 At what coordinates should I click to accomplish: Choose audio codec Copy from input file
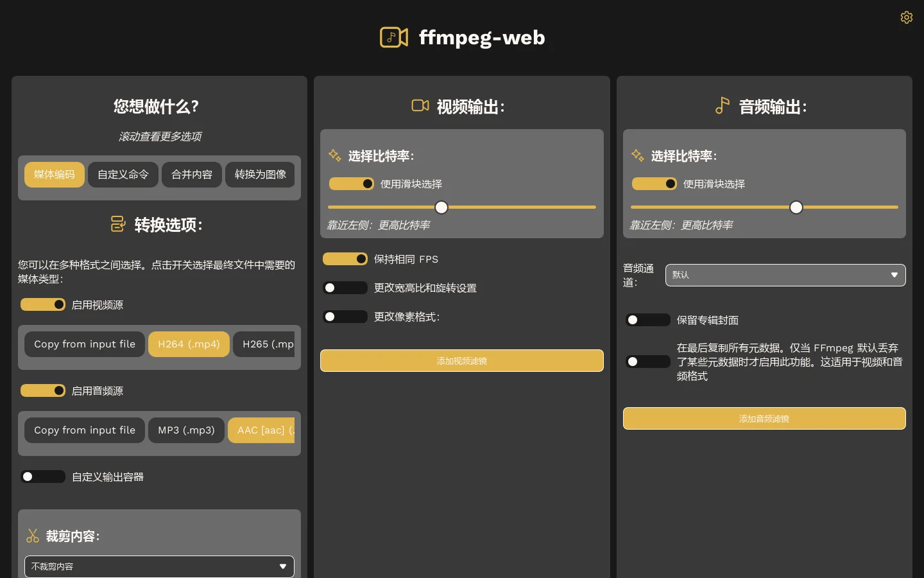point(85,430)
